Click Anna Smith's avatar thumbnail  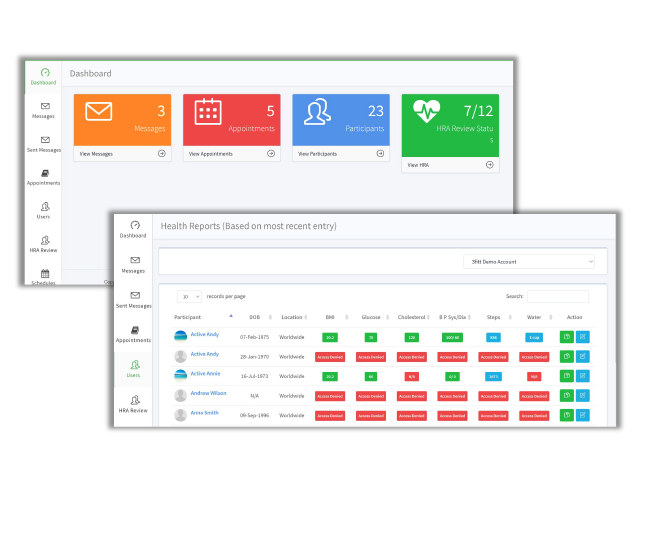180,415
